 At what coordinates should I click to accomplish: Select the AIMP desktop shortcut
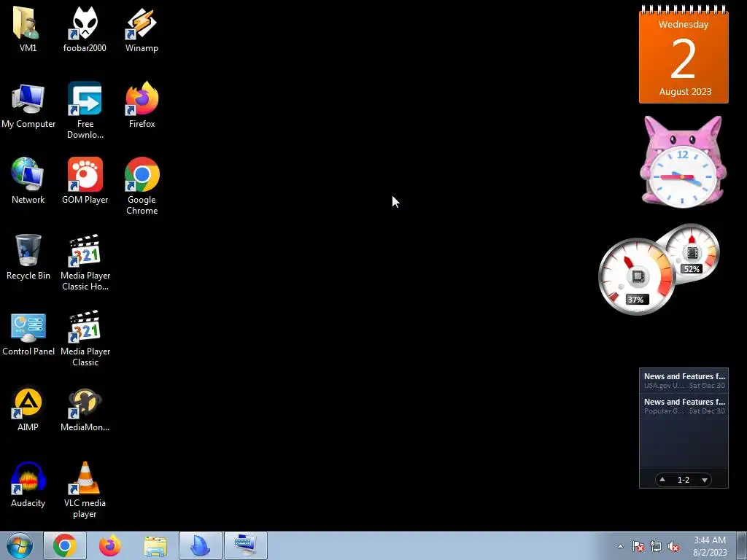[28, 408]
